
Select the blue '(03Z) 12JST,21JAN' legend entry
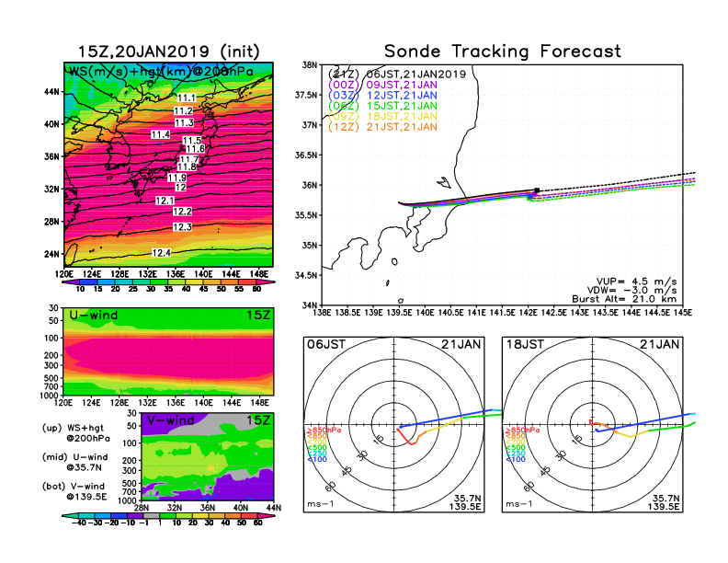click(x=382, y=96)
